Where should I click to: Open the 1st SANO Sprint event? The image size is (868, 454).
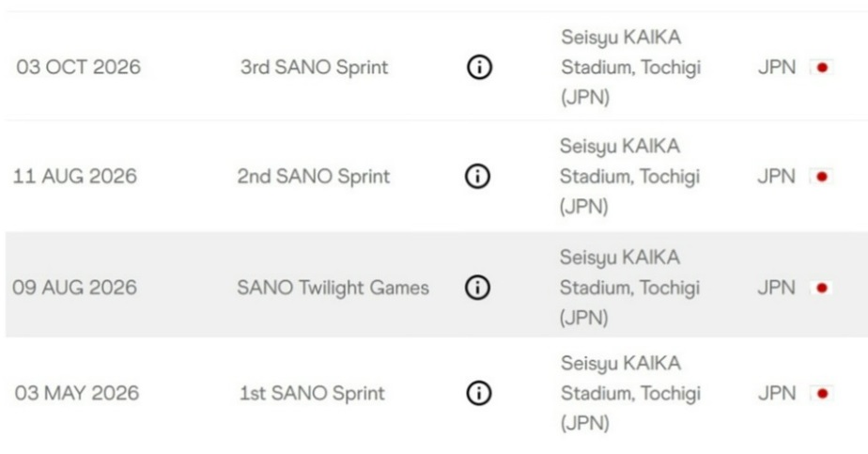pos(312,394)
